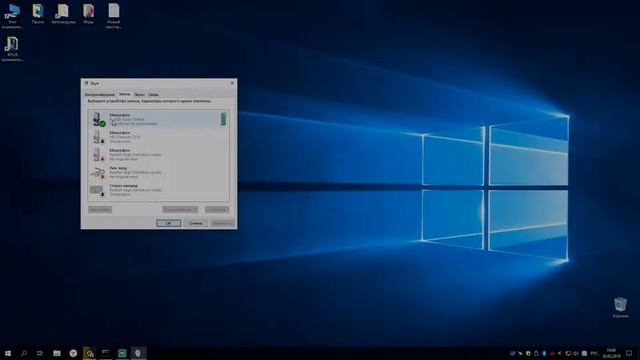Switch to the Воспроизведение tab
This screenshot has width=640, height=360.
[100, 94]
